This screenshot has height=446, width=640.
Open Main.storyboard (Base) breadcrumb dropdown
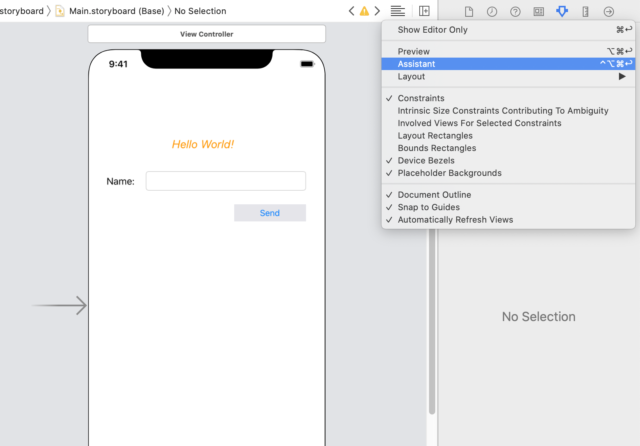(116, 11)
